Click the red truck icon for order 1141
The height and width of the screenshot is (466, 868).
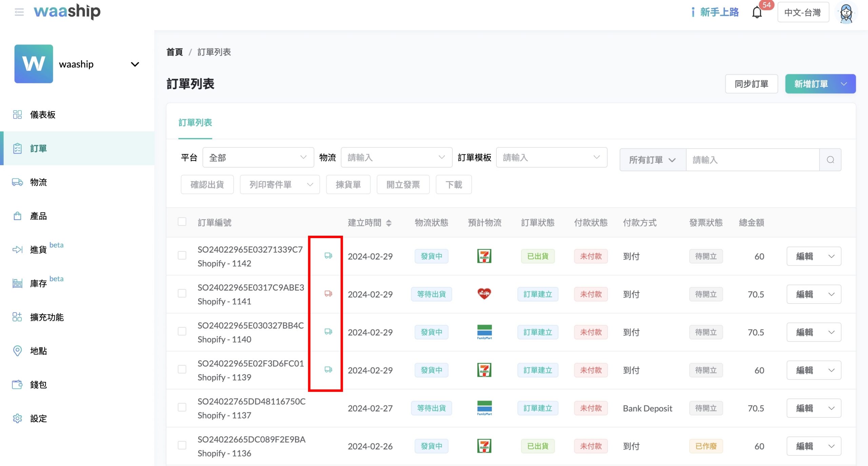pos(328,293)
